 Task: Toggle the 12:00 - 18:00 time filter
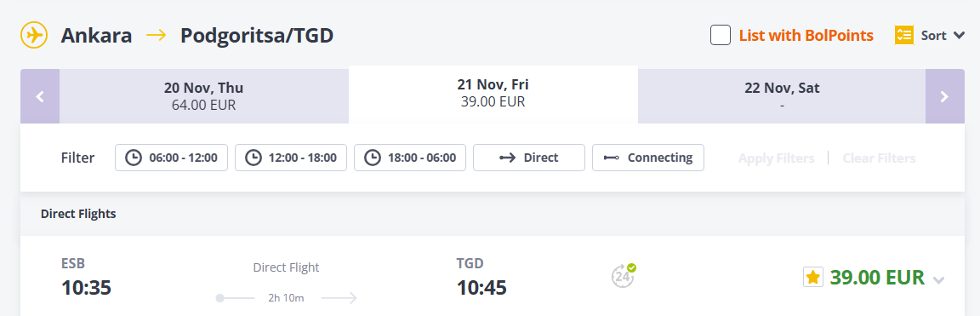pos(291,158)
